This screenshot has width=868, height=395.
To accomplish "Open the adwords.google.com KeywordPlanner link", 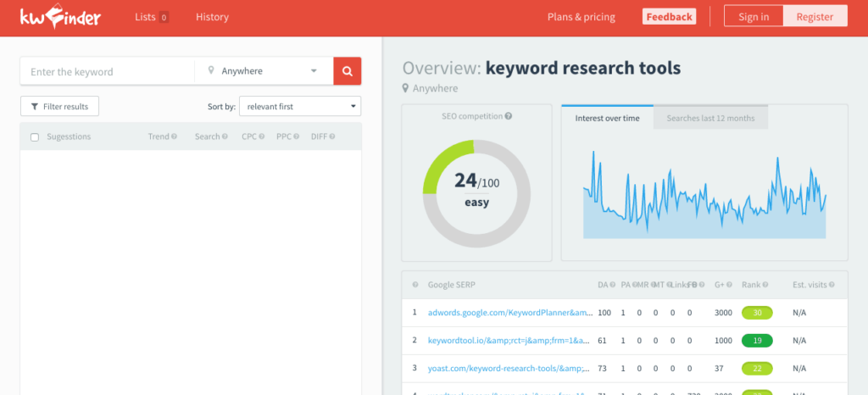I will [509, 313].
